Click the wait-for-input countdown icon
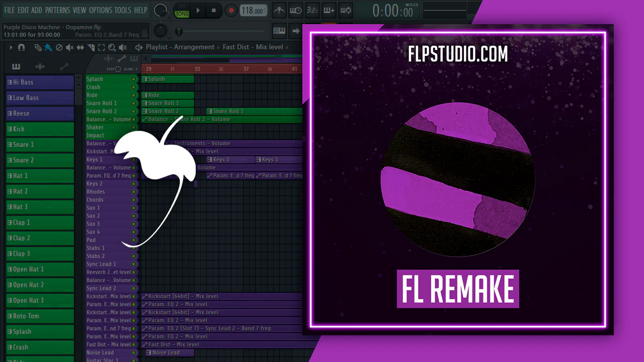The width and height of the screenshot is (644, 362). pos(296,10)
